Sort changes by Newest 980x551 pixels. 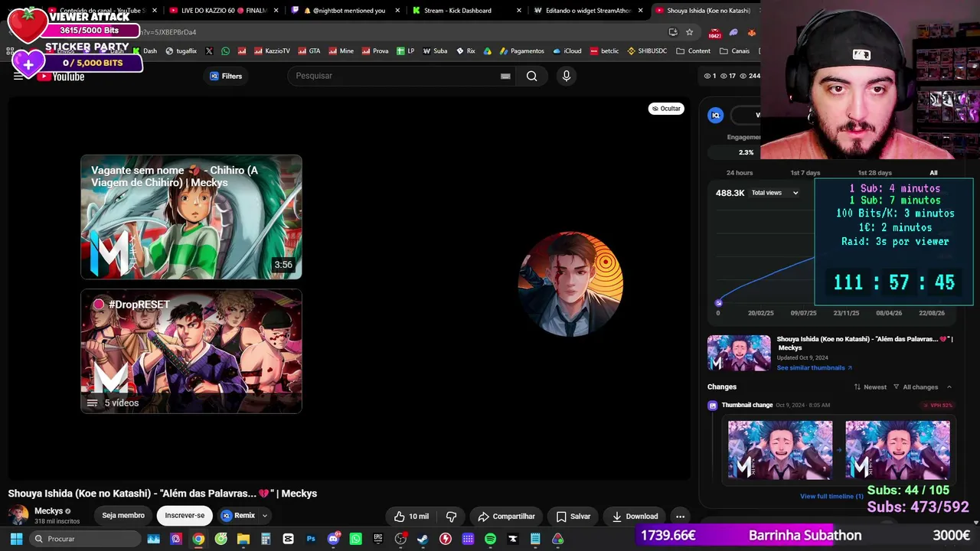(x=871, y=387)
